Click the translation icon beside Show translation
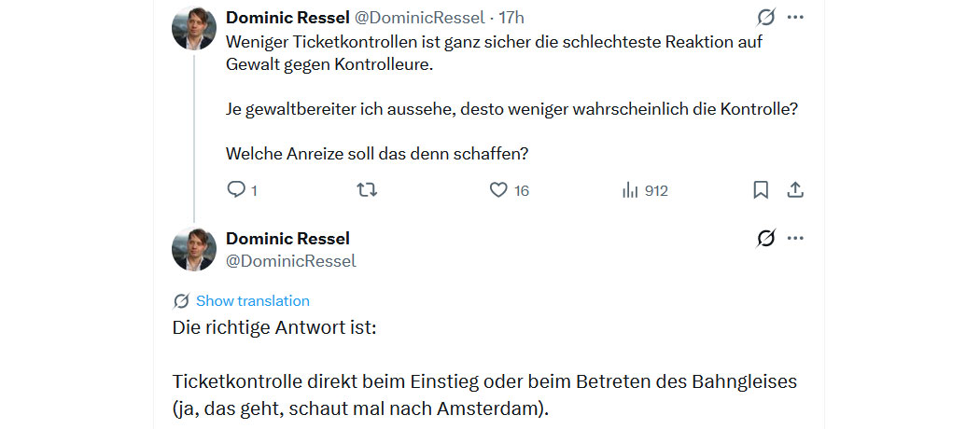980x429 pixels. click(x=181, y=300)
